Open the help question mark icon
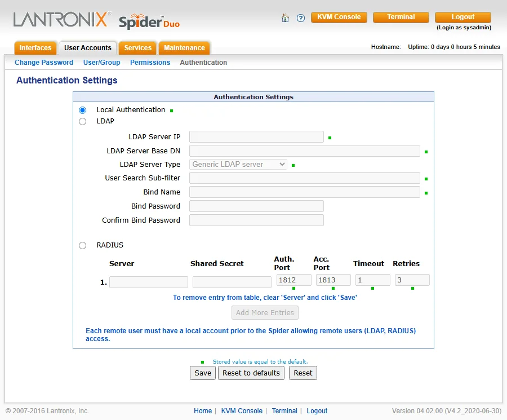Viewport: 507px width, 420px height. 301,18
